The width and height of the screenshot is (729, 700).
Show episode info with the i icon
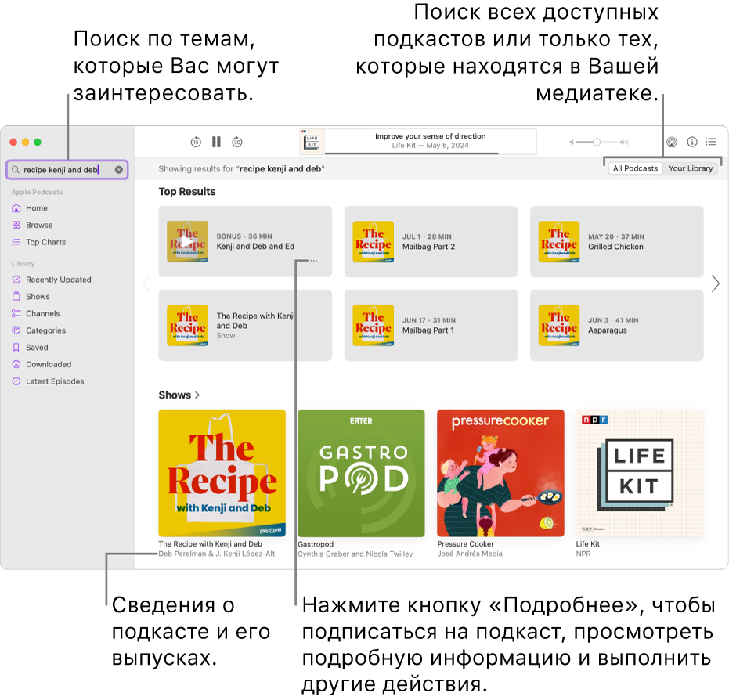point(692,142)
